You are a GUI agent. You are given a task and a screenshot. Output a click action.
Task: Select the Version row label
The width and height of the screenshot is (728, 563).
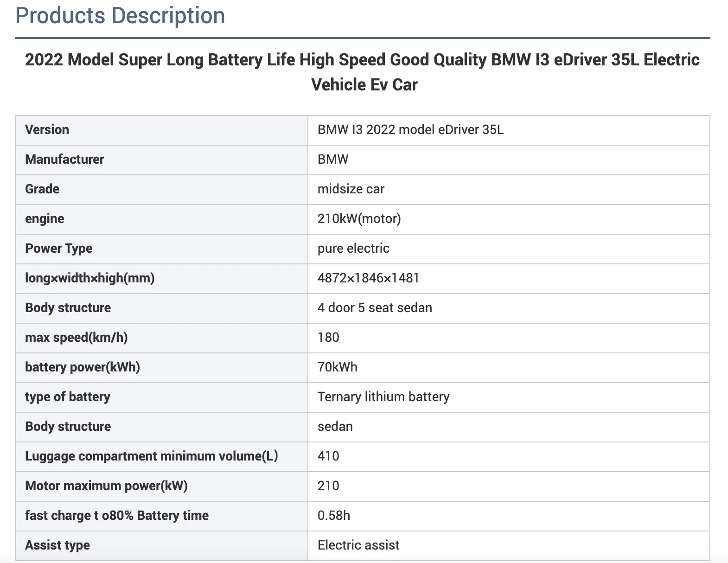47,130
